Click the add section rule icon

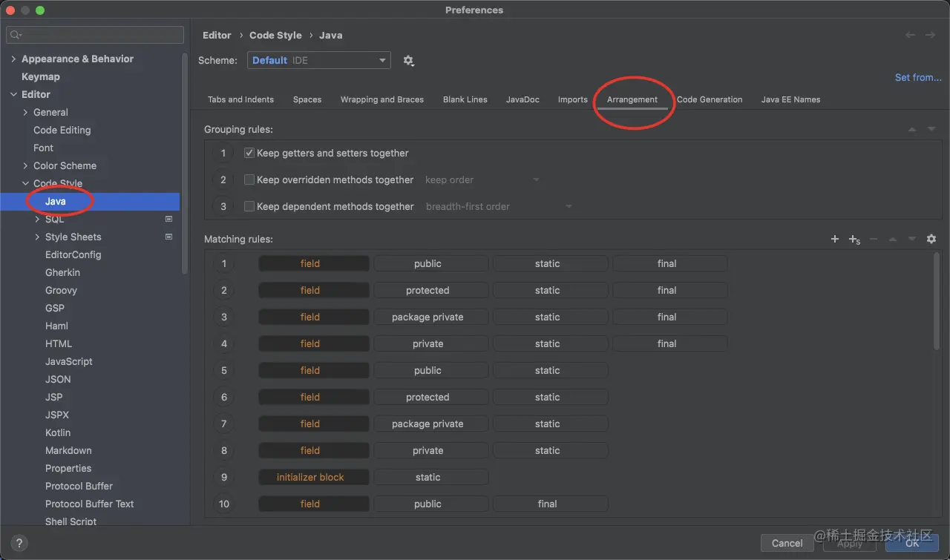(x=854, y=239)
